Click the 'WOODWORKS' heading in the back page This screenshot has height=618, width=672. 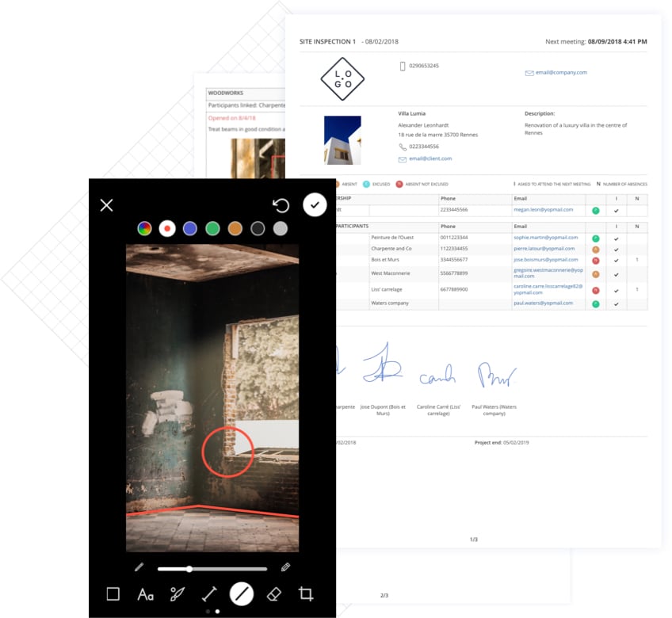(226, 93)
